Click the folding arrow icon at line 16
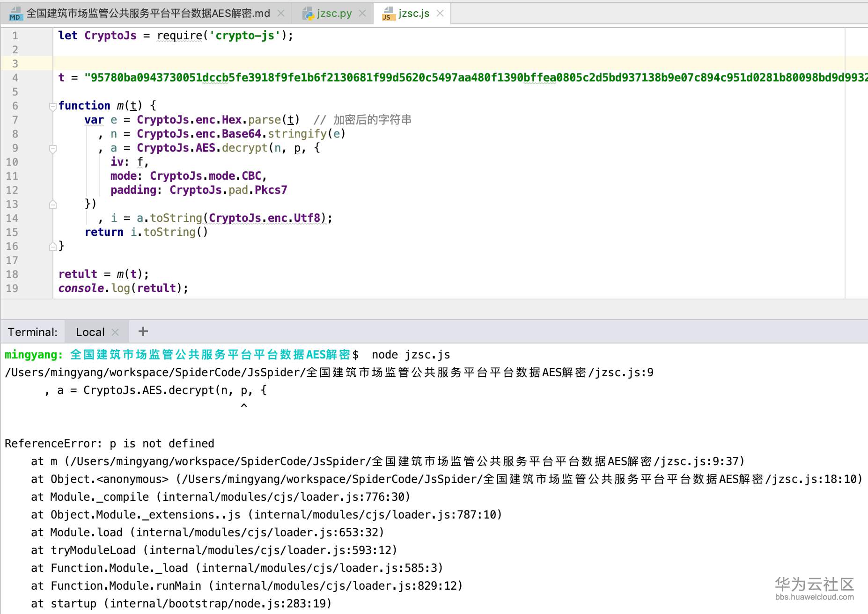868x614 pixels. 52,246
